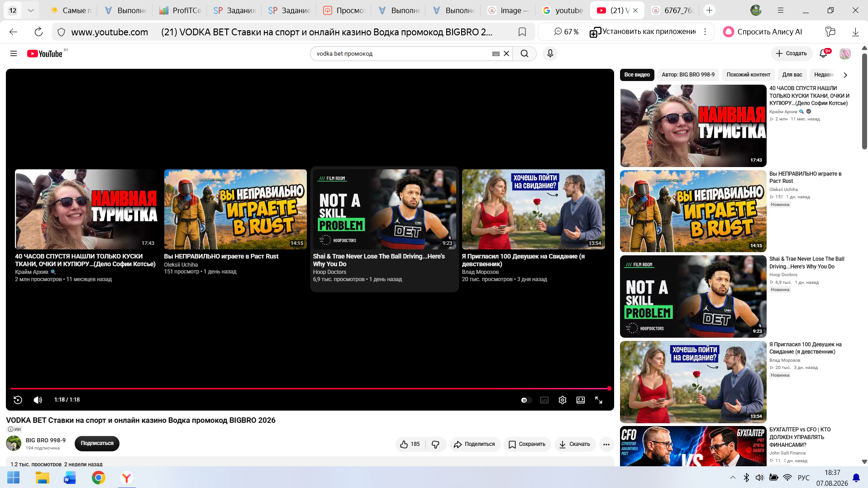Open the Создать create menu
The width and height of the screenshot is (868, 488).
[792, 53]
